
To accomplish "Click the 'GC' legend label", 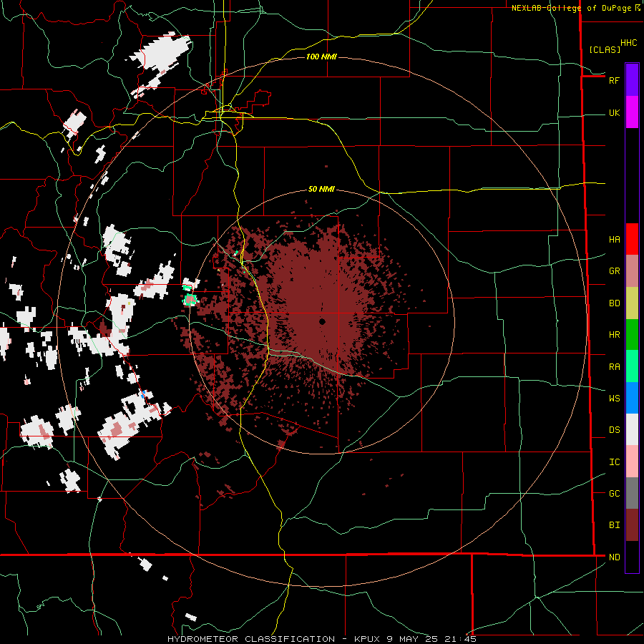I will click(614, 494).
